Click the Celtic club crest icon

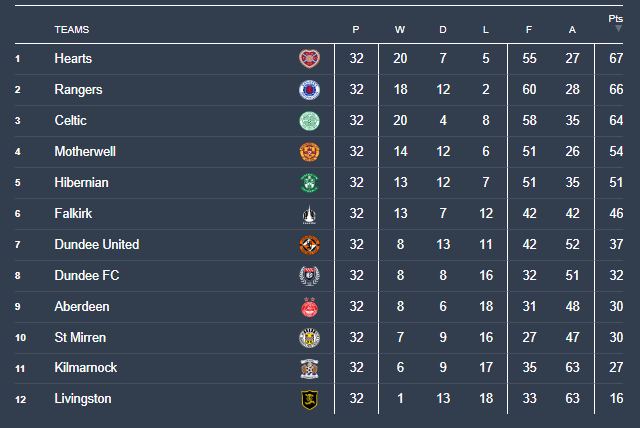[x=309, y=121]
